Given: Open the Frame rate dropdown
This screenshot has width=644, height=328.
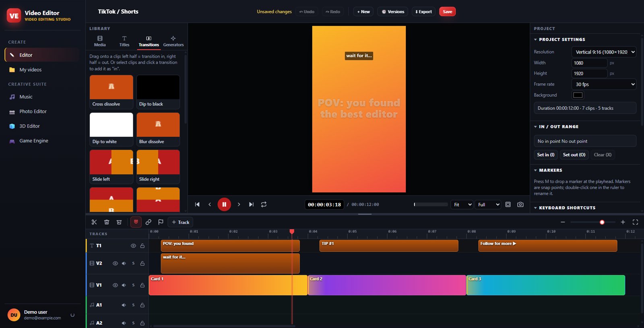Looking at the screenshot, I should click(604, 84).
